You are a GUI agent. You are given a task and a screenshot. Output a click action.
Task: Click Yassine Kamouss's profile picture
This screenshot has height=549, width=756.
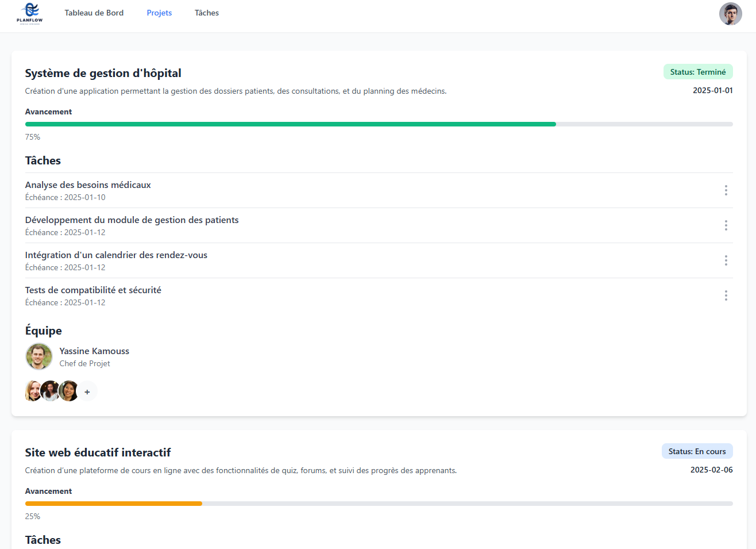pos(38,356)
